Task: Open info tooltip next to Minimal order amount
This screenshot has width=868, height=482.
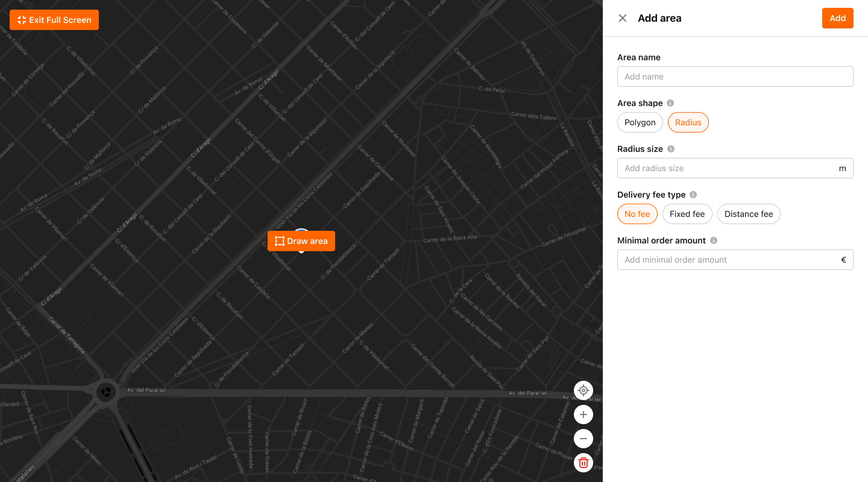Action: point(714,240)
